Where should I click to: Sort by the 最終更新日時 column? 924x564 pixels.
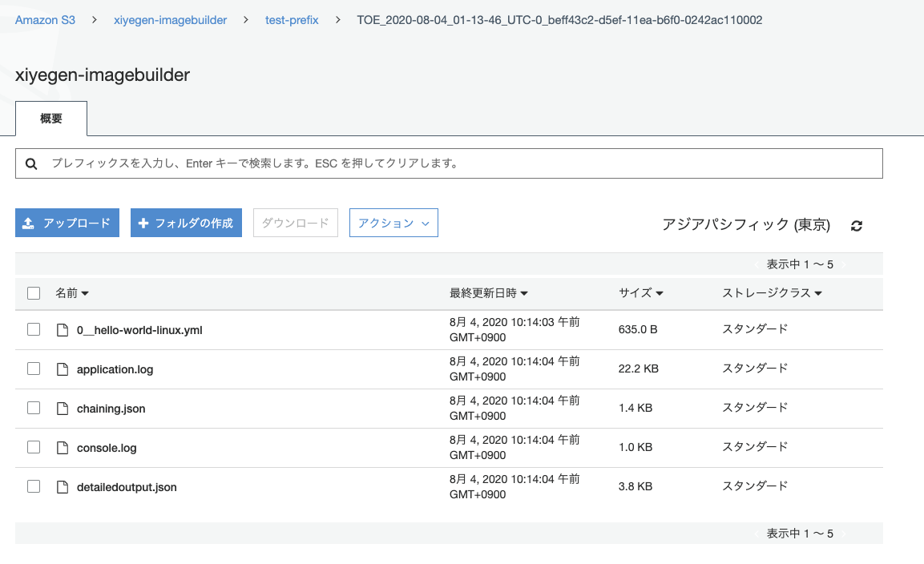tap(489, 293)
